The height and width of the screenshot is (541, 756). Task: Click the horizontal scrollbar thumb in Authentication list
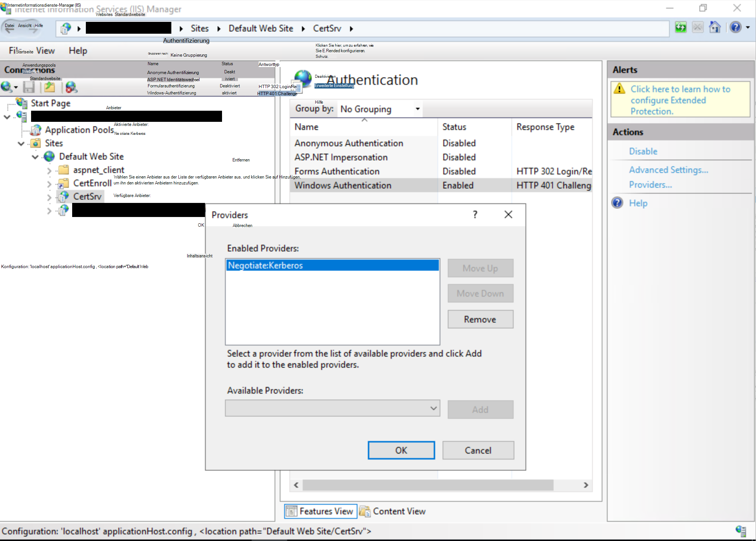tap(428, 485)
